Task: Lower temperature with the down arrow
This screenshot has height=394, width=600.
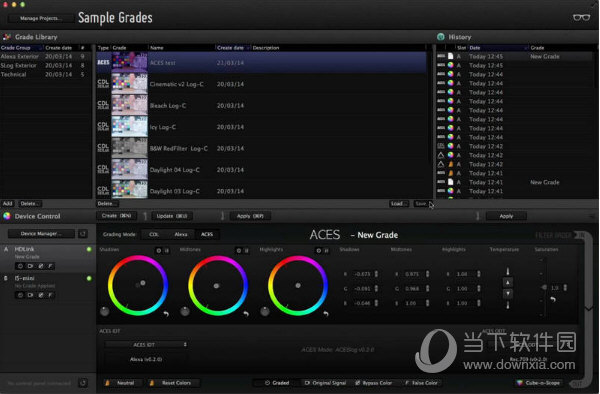Action: (x=508, y=293)
